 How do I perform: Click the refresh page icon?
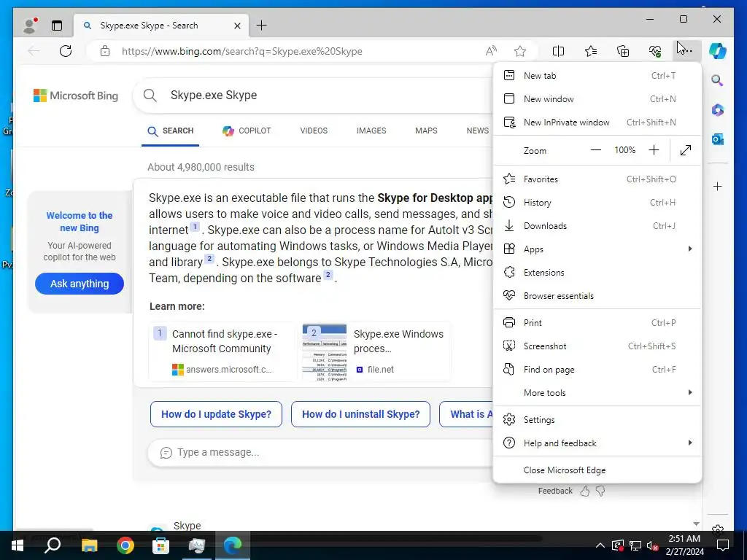(x=66, y=51)
